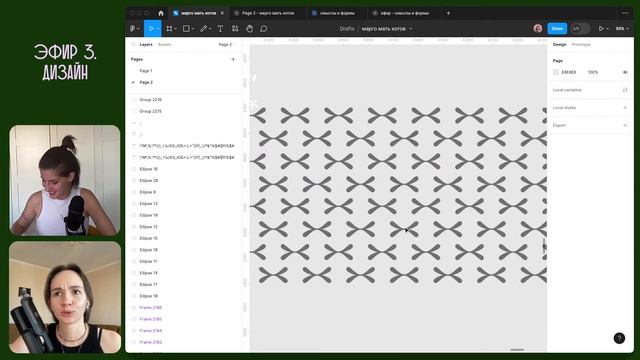Click the search icon in Layers panel
Image resolution: width=640 pixels, height=360 pixels.
click(x=133, y=44)
